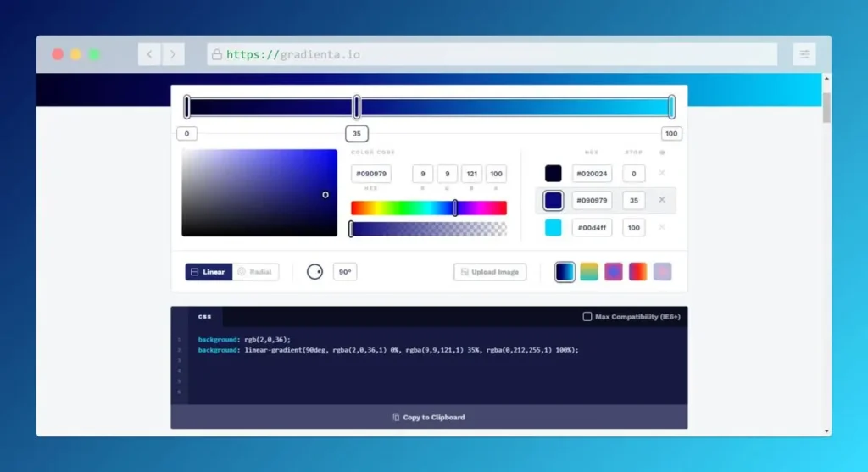Choose the green-yellow preset gradient swatch
868x472 pixels.
pos(589,271)
